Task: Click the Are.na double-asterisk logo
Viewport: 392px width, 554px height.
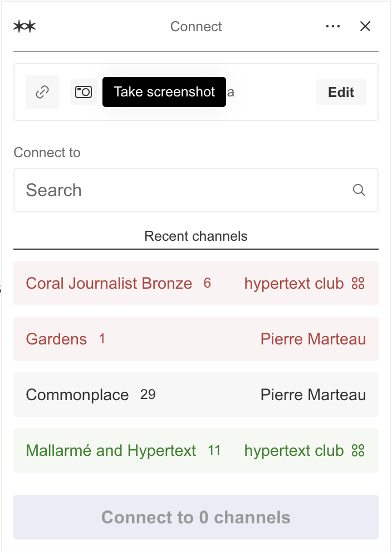Action: pos(24,27)
